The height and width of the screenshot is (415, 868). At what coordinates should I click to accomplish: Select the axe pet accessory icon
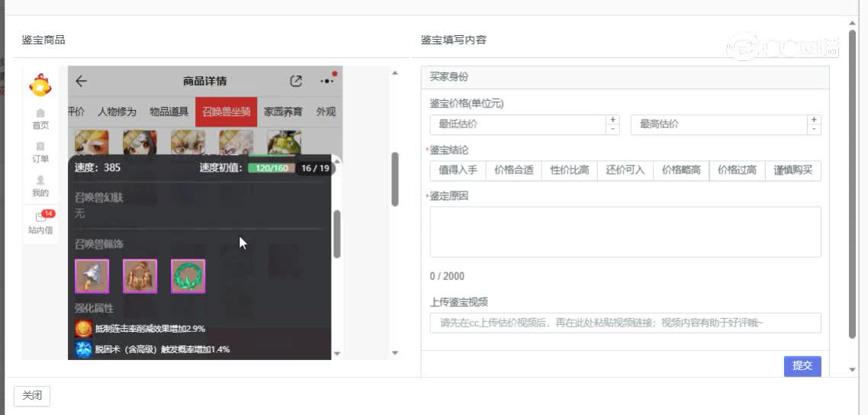point(92,276)
